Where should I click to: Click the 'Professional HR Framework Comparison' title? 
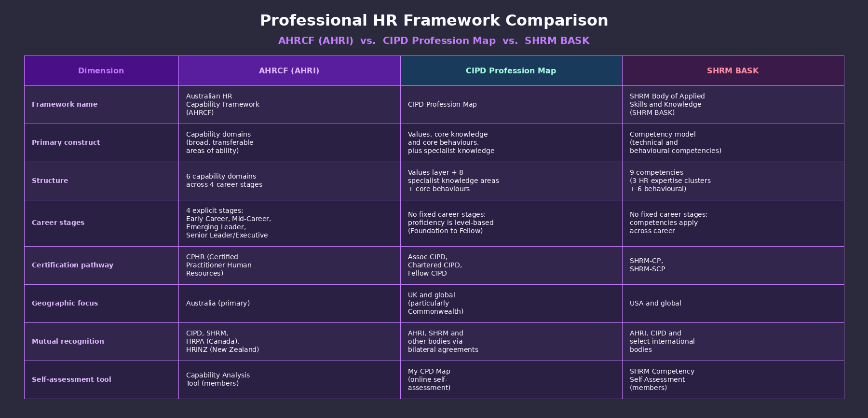[x=434, y=20]
